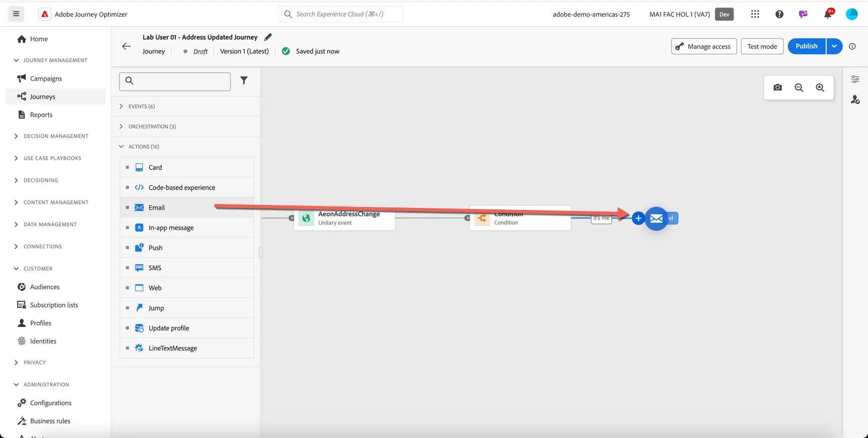Open the hamburger navigation menu

coord(16,14)
